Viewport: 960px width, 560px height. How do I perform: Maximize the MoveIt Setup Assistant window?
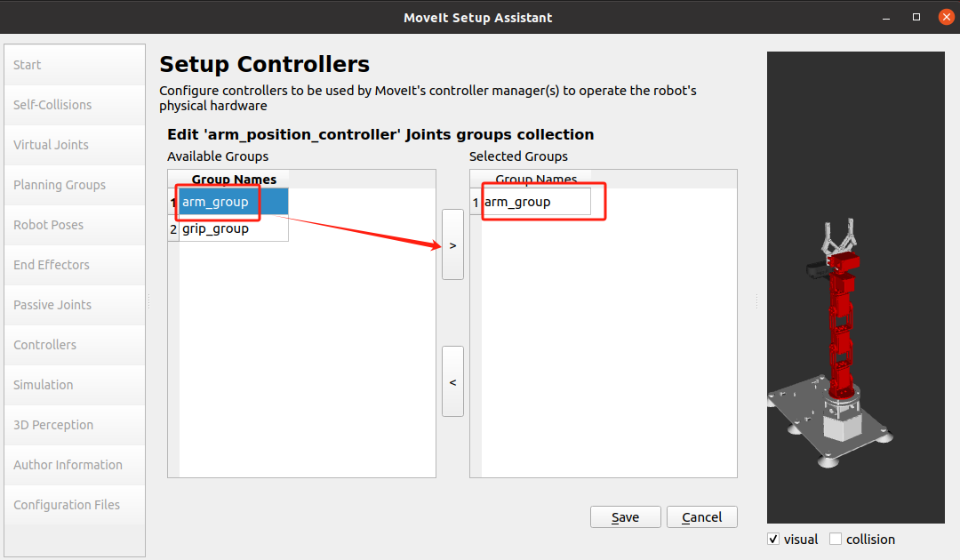point(916,17)
